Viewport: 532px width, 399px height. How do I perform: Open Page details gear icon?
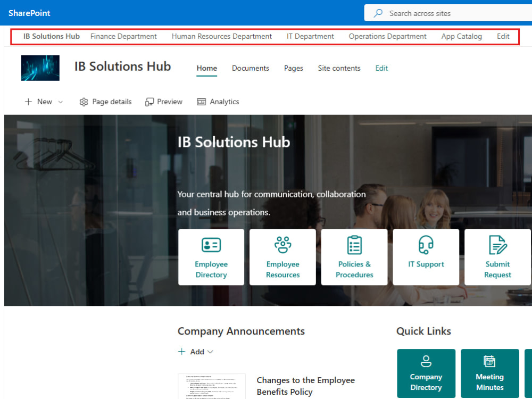84,102
